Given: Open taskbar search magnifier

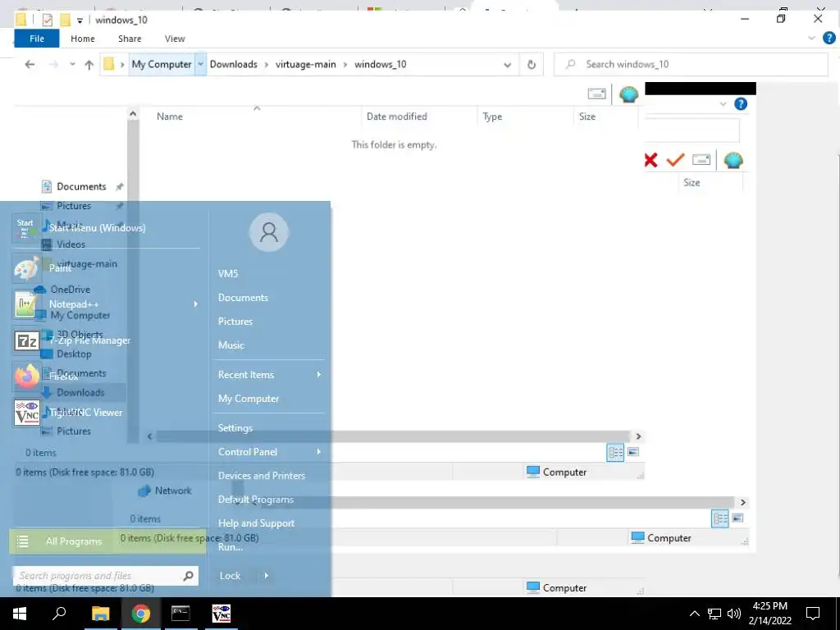Looking at the screenshot, I should (59, 614).
